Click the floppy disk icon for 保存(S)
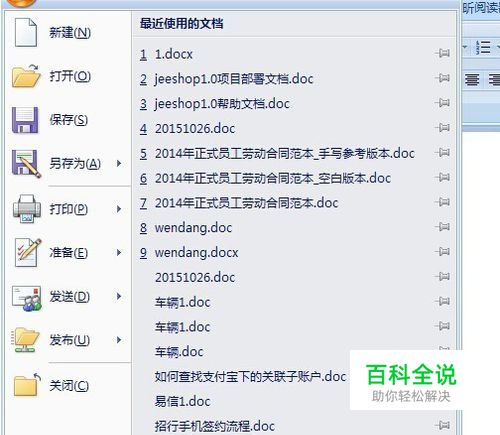This screenshot has width=500, height=435. point(25,120)
